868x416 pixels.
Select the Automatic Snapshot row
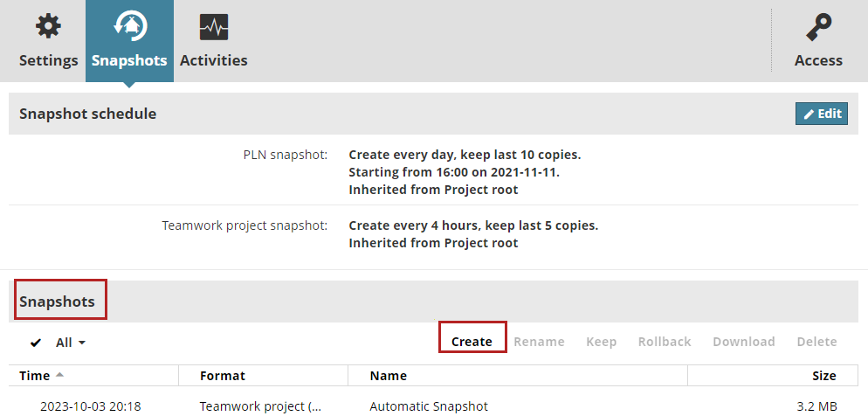pos(429,406)
